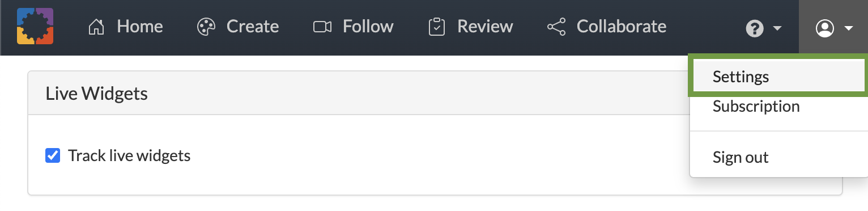This screenshot has height=211, width=868.
Task: Toggle tracking via the Track live widgets label
Action: pos(129,155)
